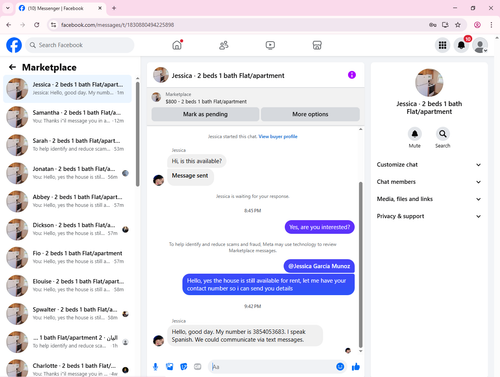Click the back arrow beside Marketplace
The height and width of the screenshot is (377, 500).
click(x=12, y=67)
